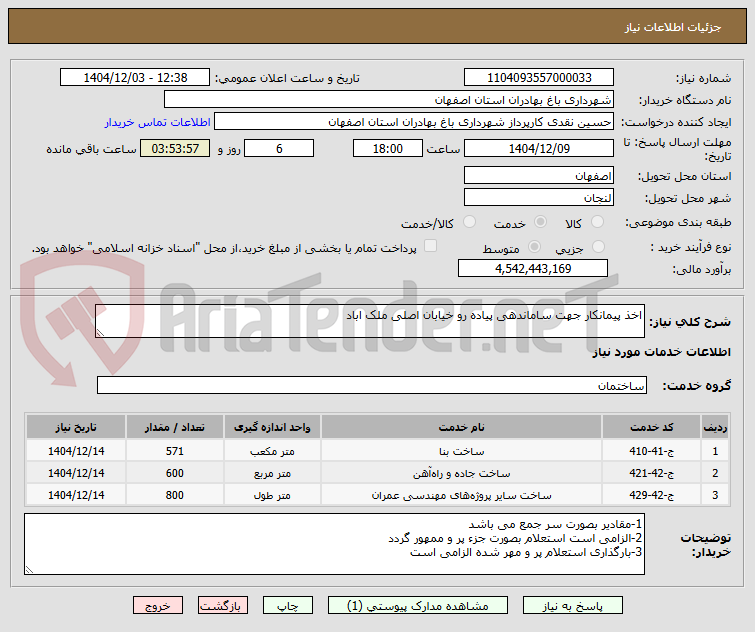
Task: Select the کالا radio button
Action: pos(597,222)
